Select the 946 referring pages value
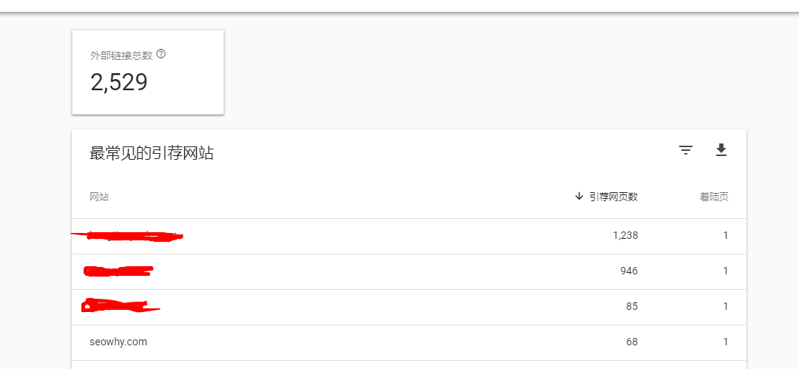This screenshot has width=799, height=369. pos(629,271)
